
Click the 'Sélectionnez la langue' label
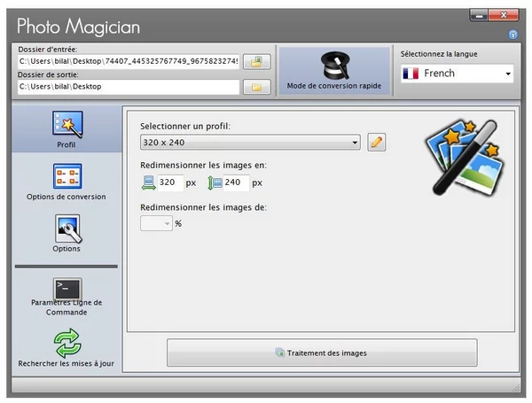click(439, 54)
